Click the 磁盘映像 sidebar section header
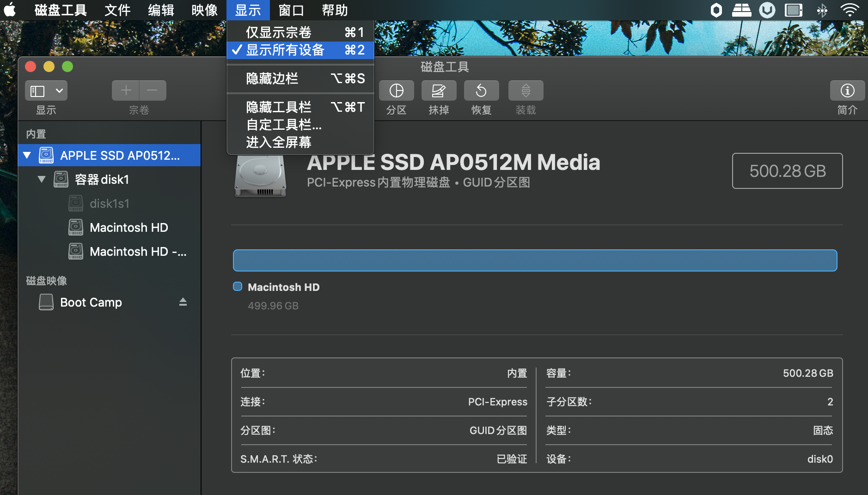 pyautogui.click(x=46, y=281)
